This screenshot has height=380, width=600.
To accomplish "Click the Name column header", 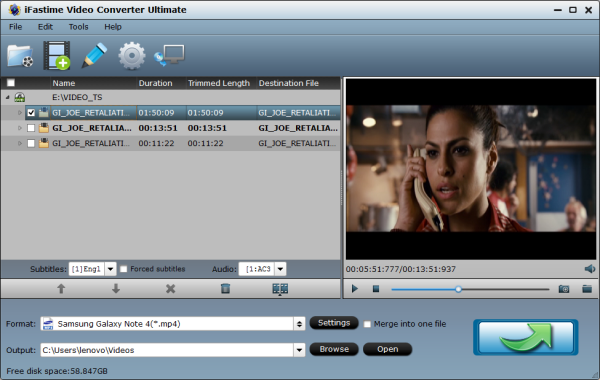I will pyautogui.click(x=93, y=83).
